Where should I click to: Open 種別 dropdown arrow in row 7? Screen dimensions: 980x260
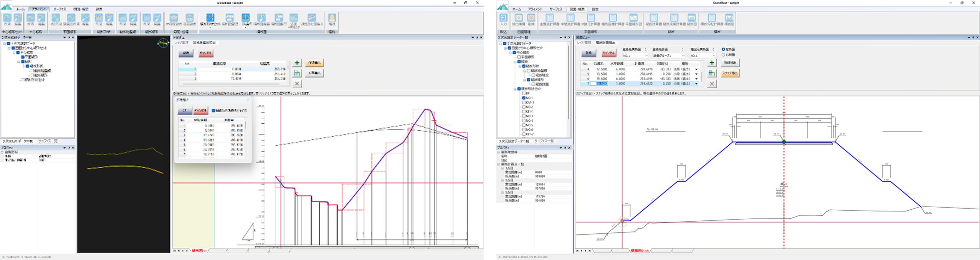click(x=697, y=84)
